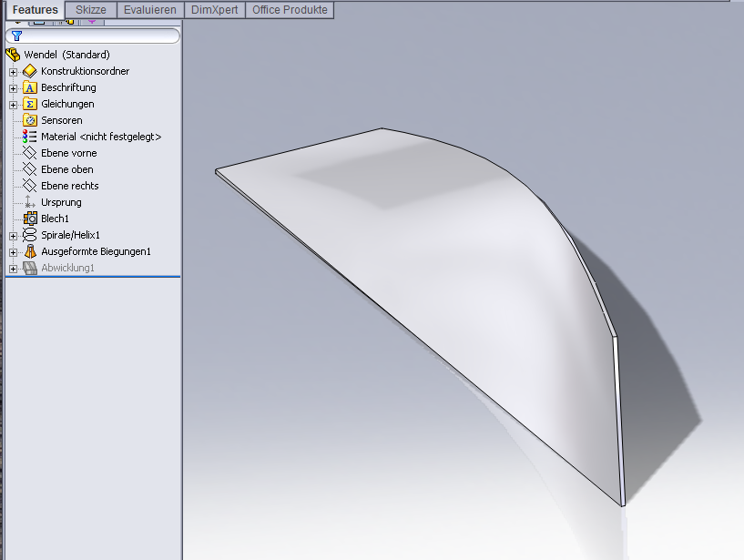The image size is (744, 560).
Task: Click the Ursprung origin icon
Action: [x=29, y=202]
